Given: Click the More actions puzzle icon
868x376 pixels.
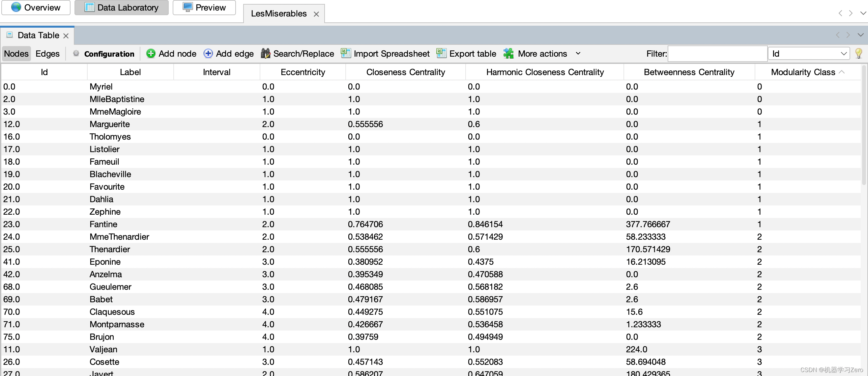Looking at the screenshot, I should (508, 54).
